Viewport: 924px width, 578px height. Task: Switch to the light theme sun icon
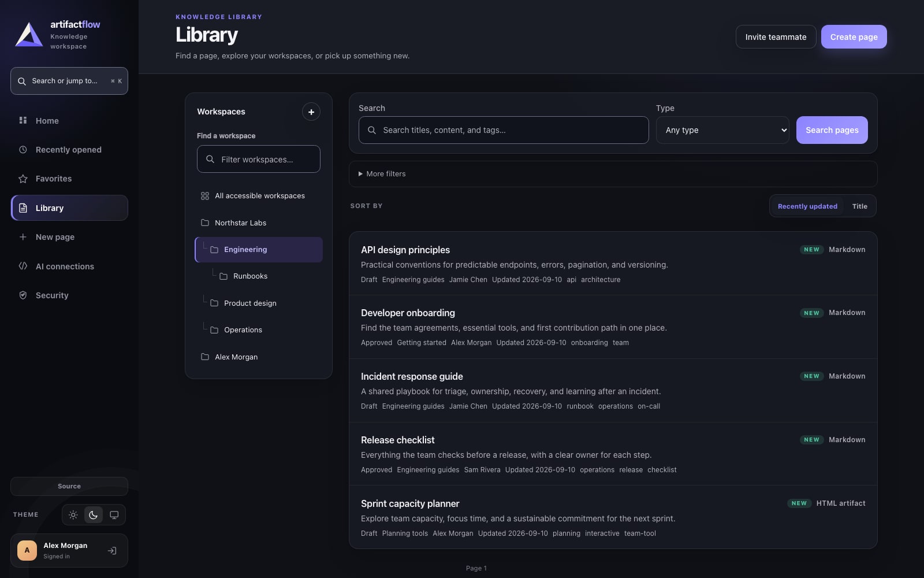(x=73, y=515)
